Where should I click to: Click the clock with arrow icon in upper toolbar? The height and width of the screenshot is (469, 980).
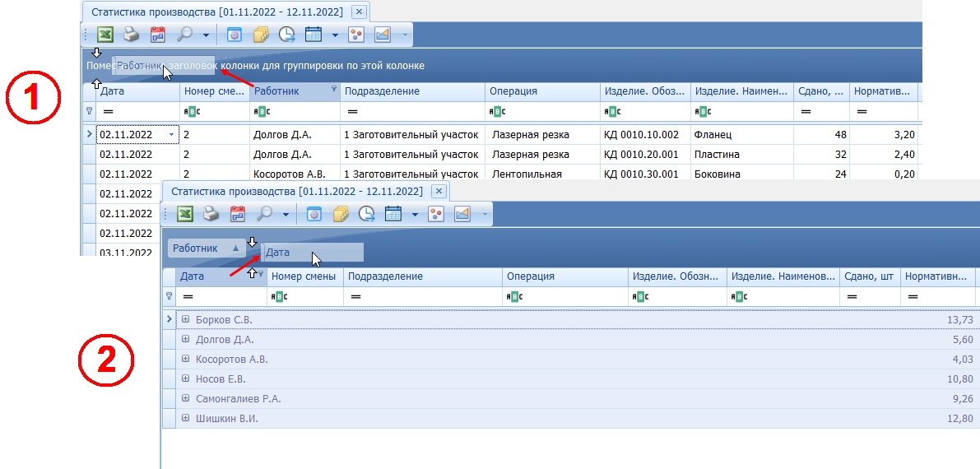point(287,35)
